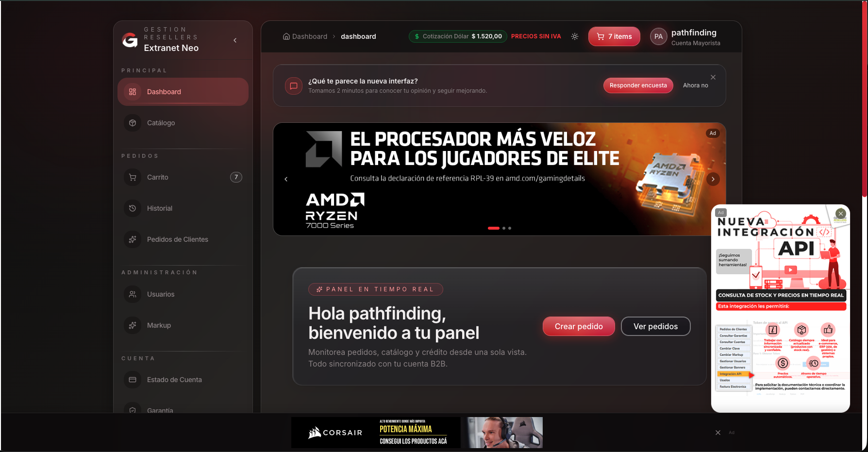Click the Corsair Potencia Máxima ad banner

click(x=417, y=433)
